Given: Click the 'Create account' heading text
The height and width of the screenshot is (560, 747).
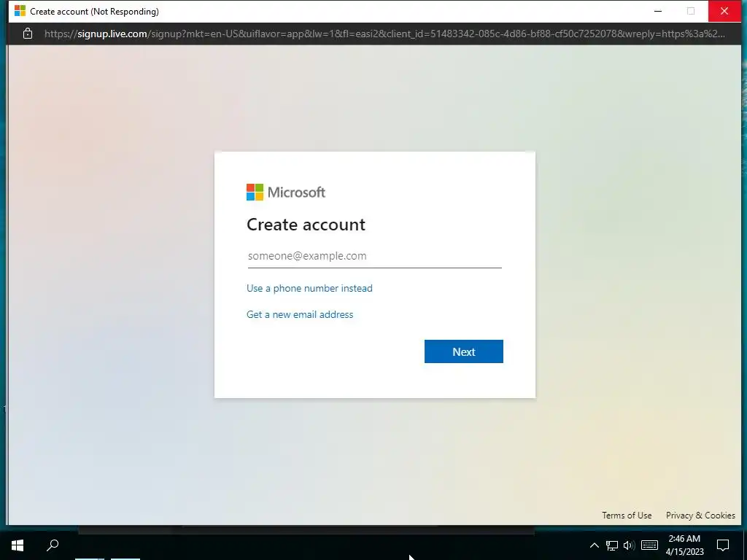Looking at the screenshot, I should tap(306, 225).
